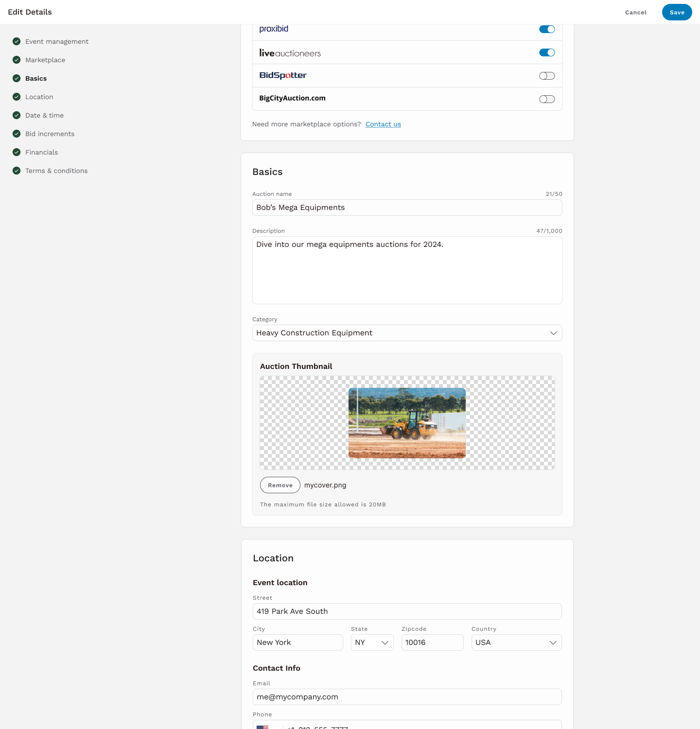
Task: Click the BidSpotter logo
Action: 283,75
